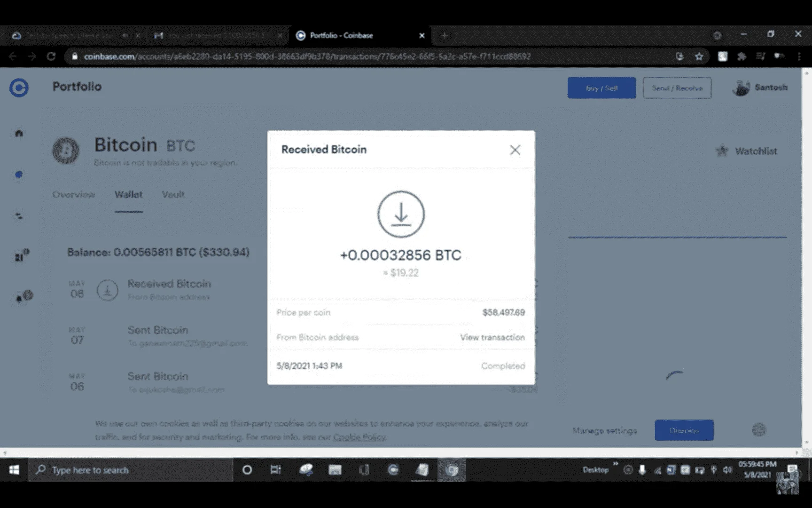
Task: Click the Send / Receive button
Action: click(x=677, y=88)
